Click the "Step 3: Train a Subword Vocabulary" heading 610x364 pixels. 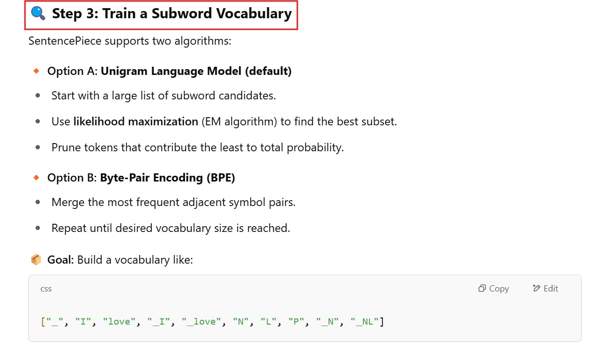pyautogui.click(x=171, y=14)
